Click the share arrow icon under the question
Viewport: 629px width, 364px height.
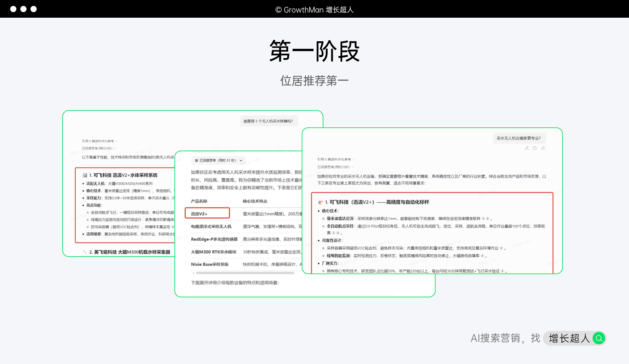pos(543,148)
